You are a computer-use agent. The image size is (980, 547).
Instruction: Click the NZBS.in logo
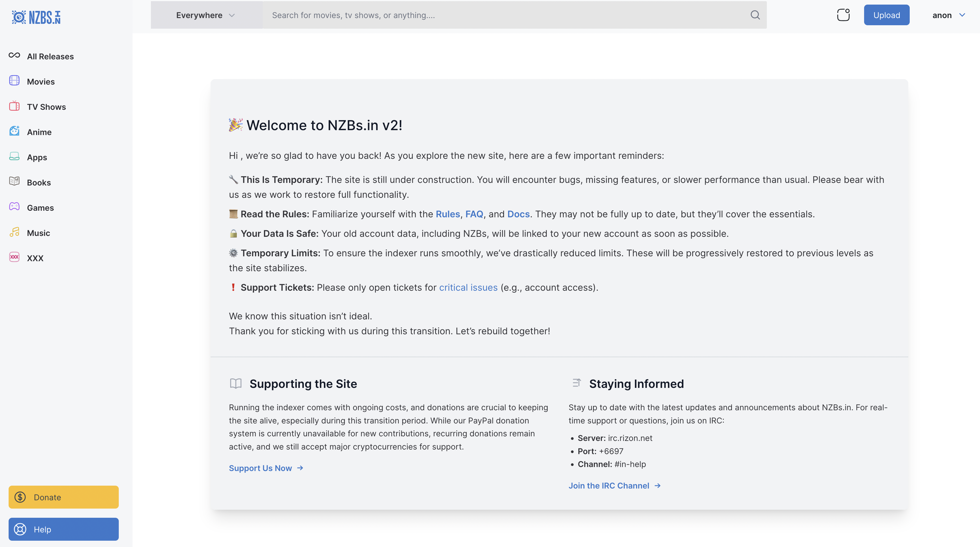[x=36, y=17]
